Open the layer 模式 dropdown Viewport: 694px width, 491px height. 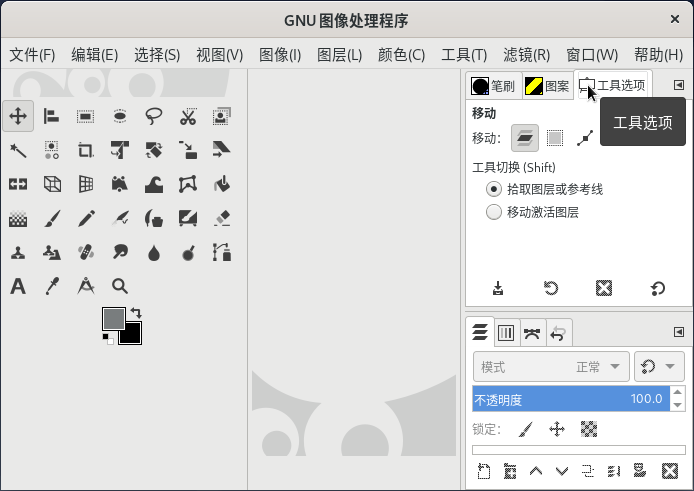point(551,367)
